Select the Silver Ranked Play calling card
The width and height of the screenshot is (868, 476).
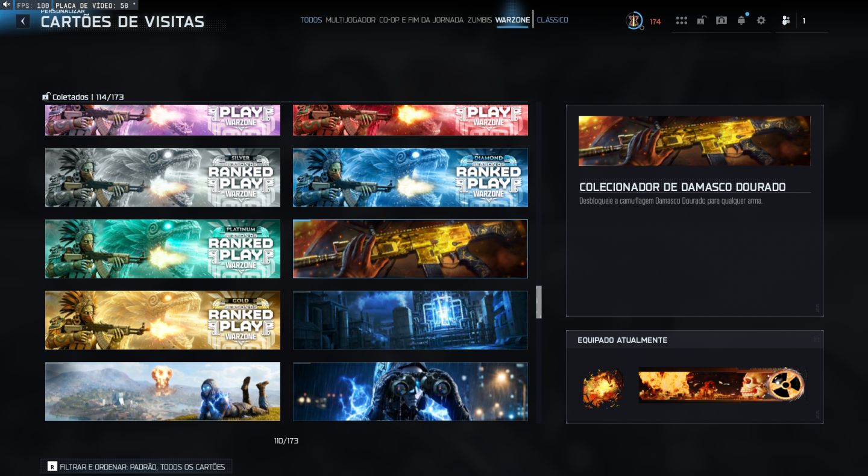[x=163, y=178]
